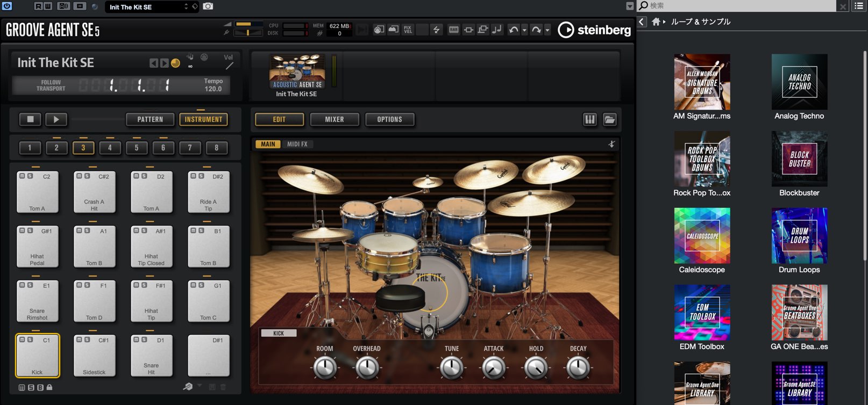Select pad group 8

(x=217, y=148)
